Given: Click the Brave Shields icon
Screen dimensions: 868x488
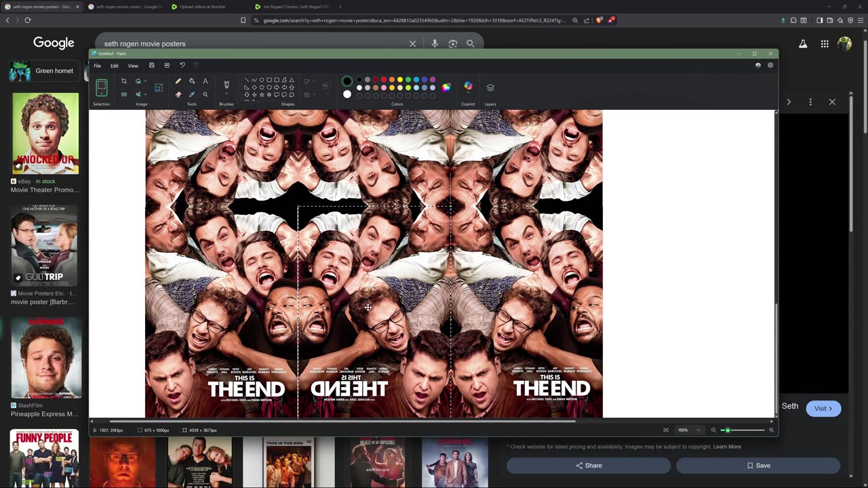Looking at the screenshot, I should (599, 20).
